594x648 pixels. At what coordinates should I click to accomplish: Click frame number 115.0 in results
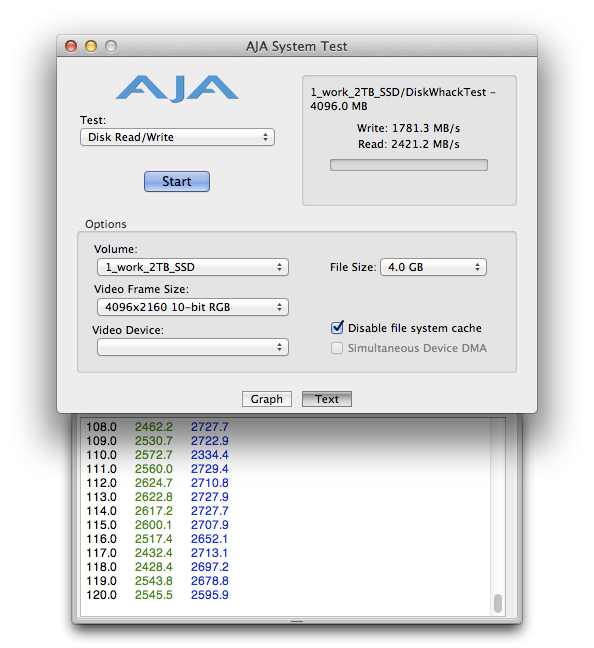coord(101,525)
